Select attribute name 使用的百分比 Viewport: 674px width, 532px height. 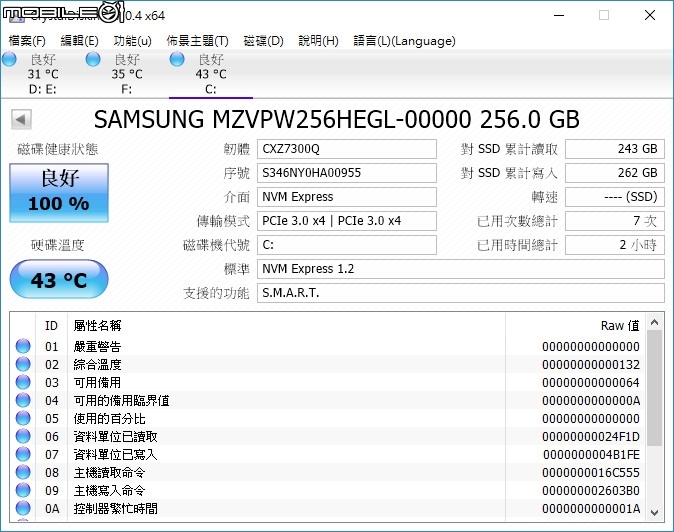click(x=110, y=419)
